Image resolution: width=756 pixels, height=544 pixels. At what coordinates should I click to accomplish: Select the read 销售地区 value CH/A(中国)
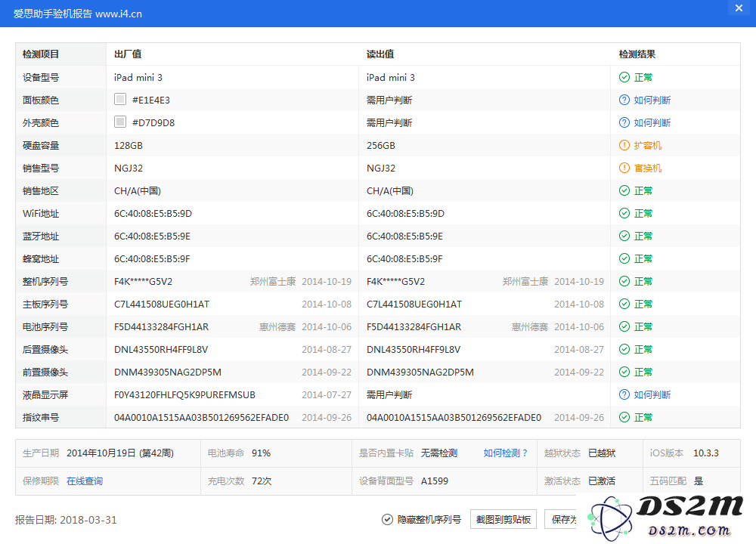pyautogui.click(x=390, y=191)
